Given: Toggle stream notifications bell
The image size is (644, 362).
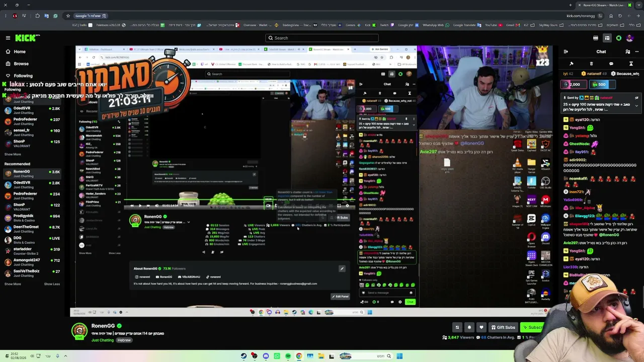Looking at the screenshot, I should click(469, 327).
